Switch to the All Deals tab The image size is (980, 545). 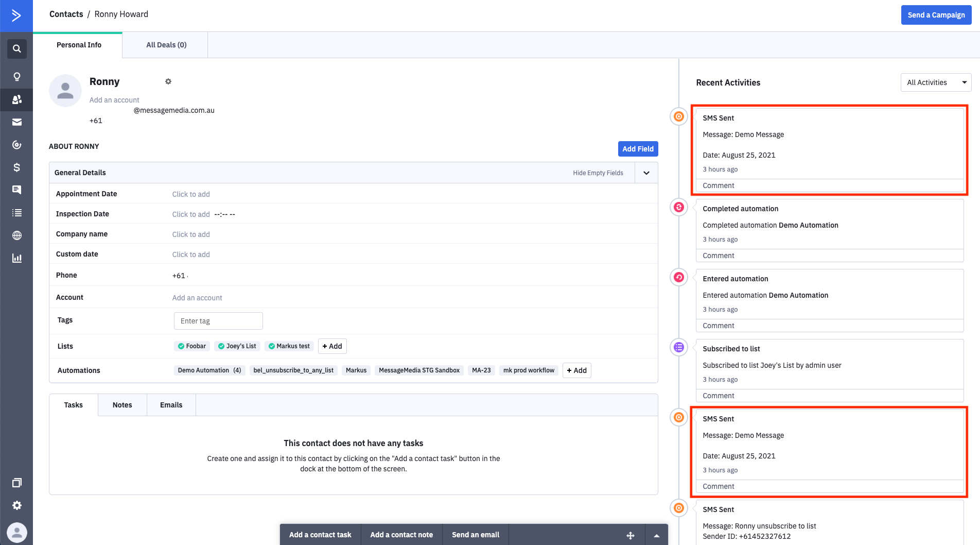165,45
